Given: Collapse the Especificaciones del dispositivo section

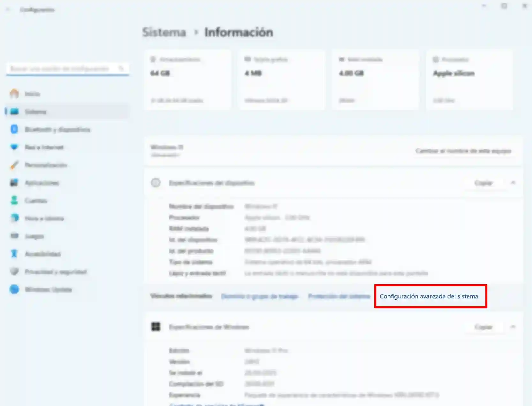Looking at the screenshot, I should click(x=513, y=183).
